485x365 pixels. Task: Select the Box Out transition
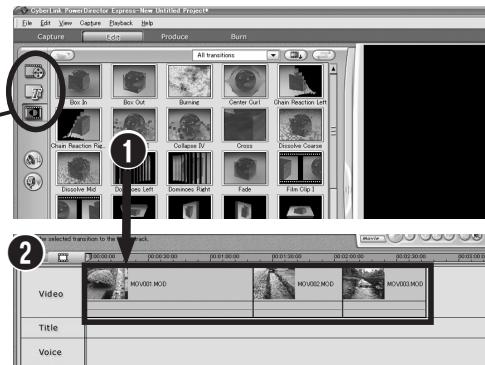pyautogui.click(x=134, y=81)
